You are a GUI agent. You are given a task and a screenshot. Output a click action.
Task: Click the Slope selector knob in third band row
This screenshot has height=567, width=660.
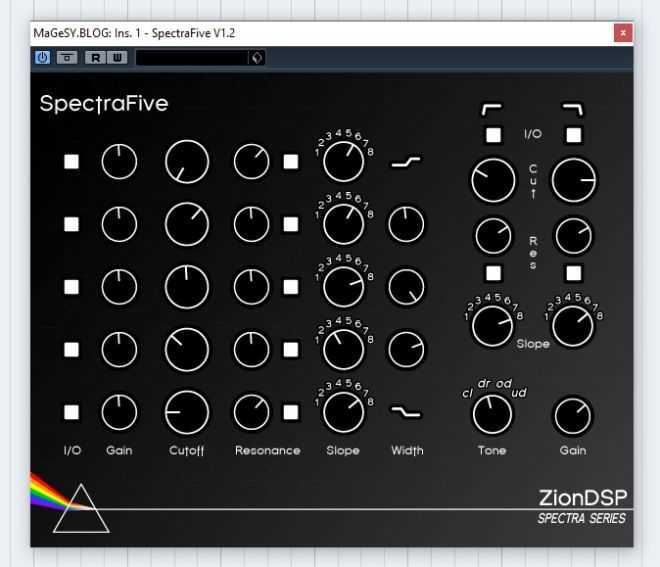click(343, 287)
